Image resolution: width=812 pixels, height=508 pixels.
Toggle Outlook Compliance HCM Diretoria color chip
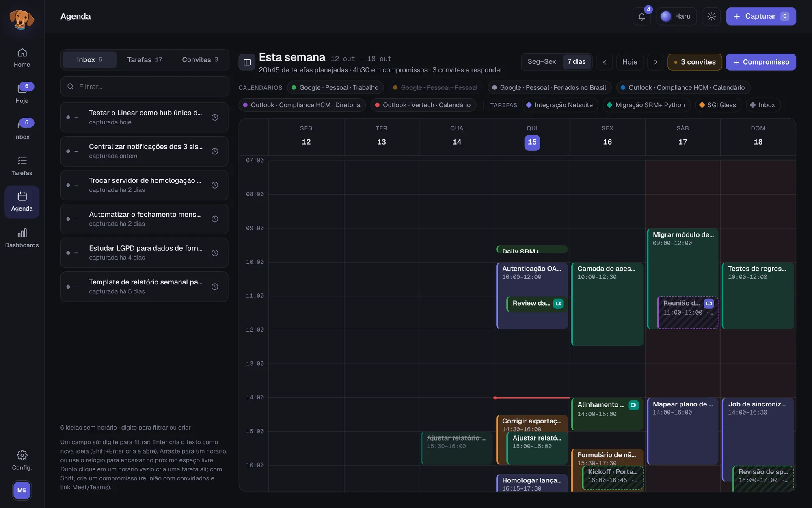click(302, 105)
